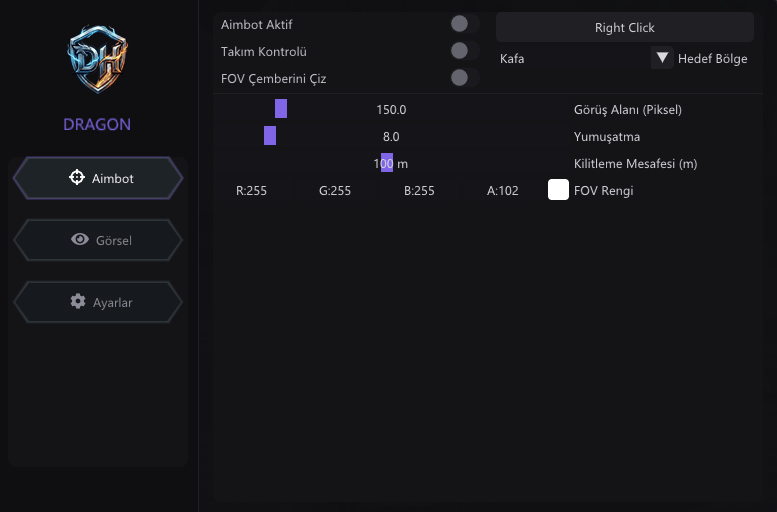
Task: Expand the Kafa target selection box
Action: [x=575, y=58]
